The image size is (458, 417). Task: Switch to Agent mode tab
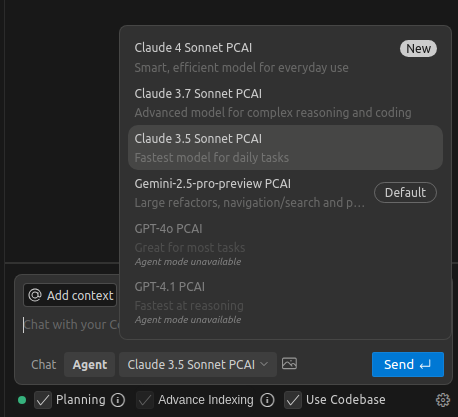(x=90, y=364)
